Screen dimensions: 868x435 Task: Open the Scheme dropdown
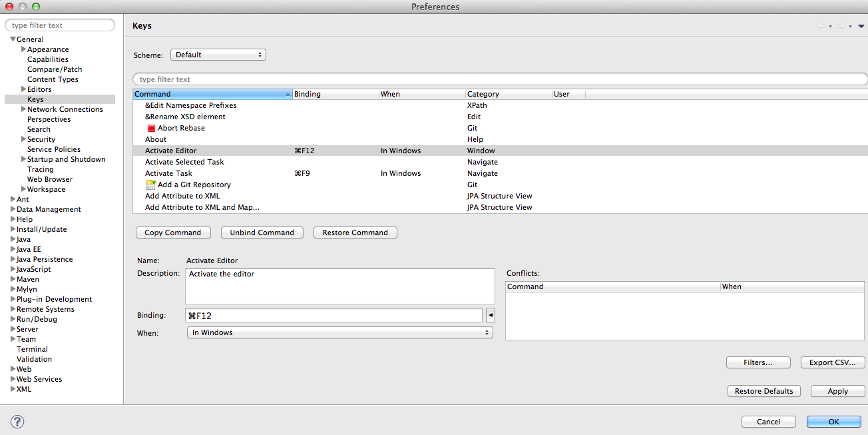[218, 55]
